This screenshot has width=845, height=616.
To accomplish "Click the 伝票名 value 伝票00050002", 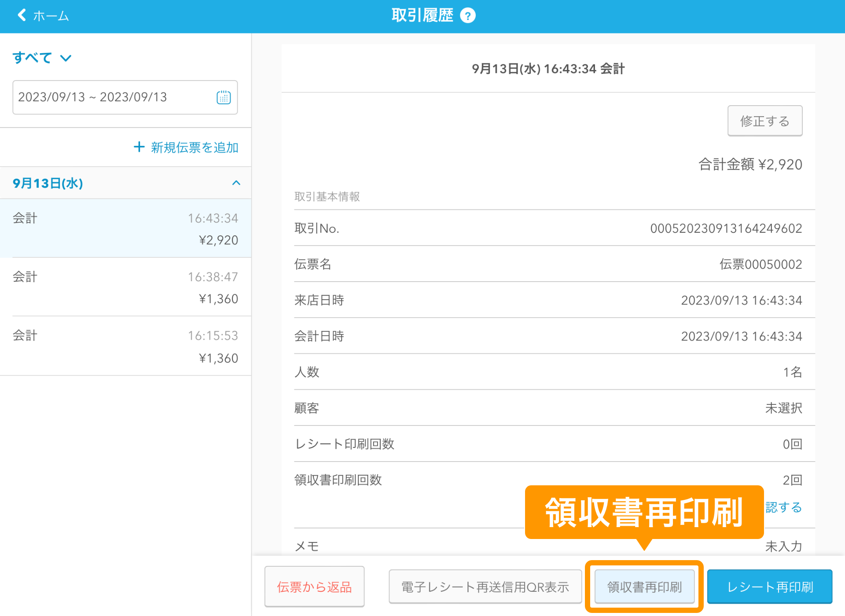I will tap(760, 264).
